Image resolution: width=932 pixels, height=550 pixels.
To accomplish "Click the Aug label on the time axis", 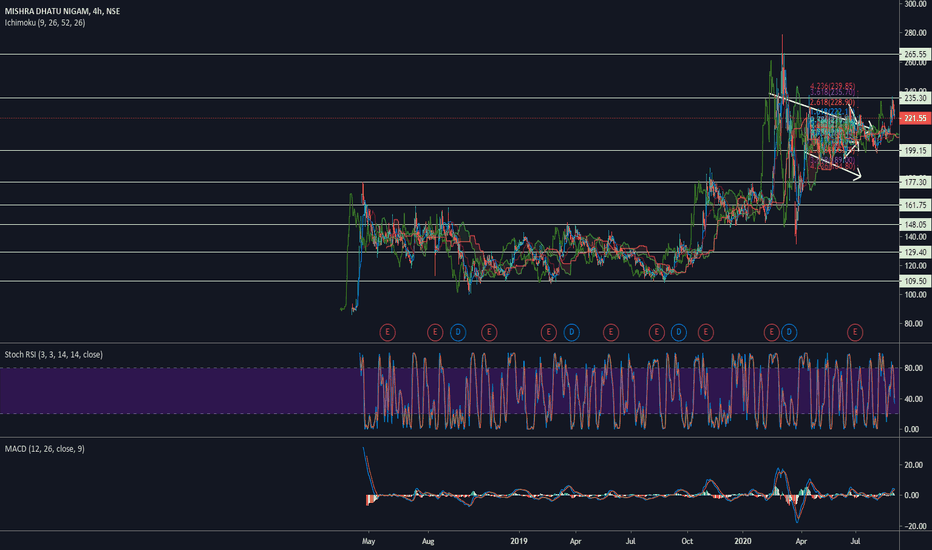I will (428, 542).
